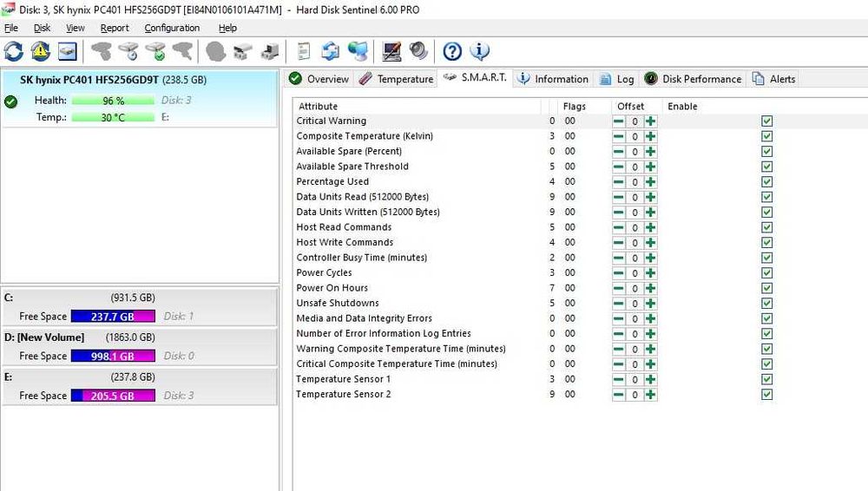This screenshot has width=868, height=491.
Task: Open the Report menu
Action: [115, 28]
